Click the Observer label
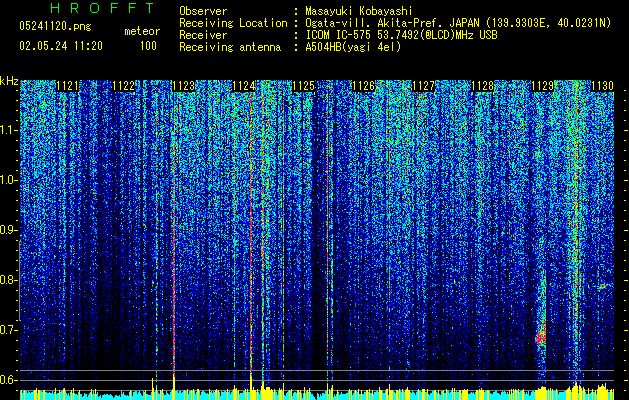The height and width of the screenshot is (400, 629). (203, 11)
